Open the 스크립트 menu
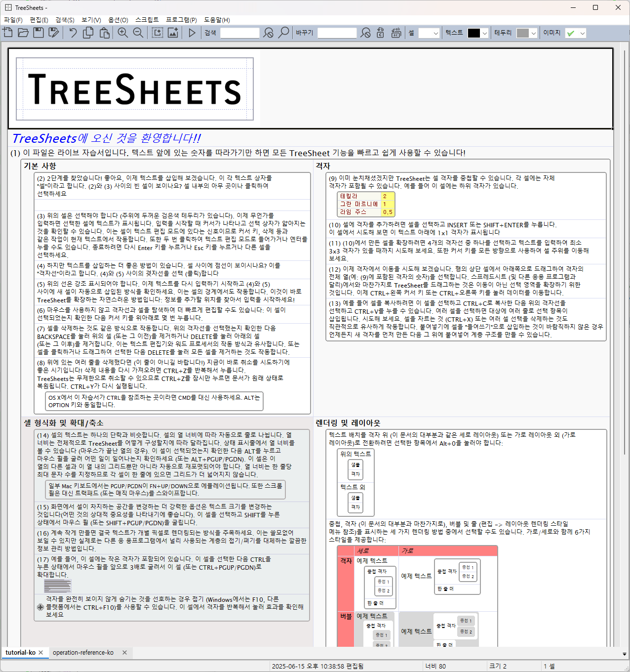 [147, 20]
